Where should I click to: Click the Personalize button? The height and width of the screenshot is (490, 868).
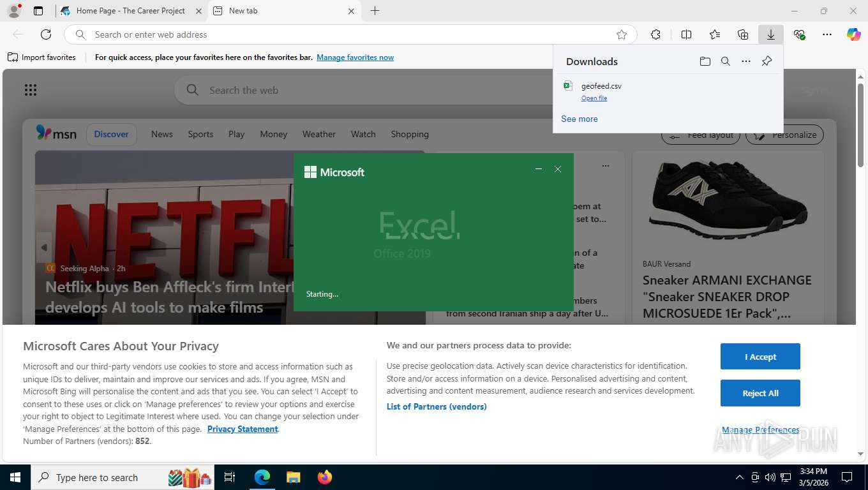785,135
